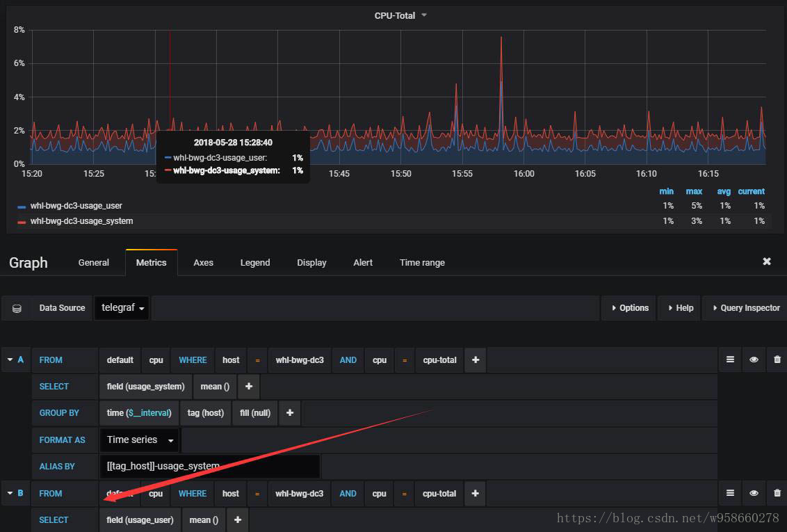Edit cpu-total value in query B
787x532 pixels.
click(439, 493)
